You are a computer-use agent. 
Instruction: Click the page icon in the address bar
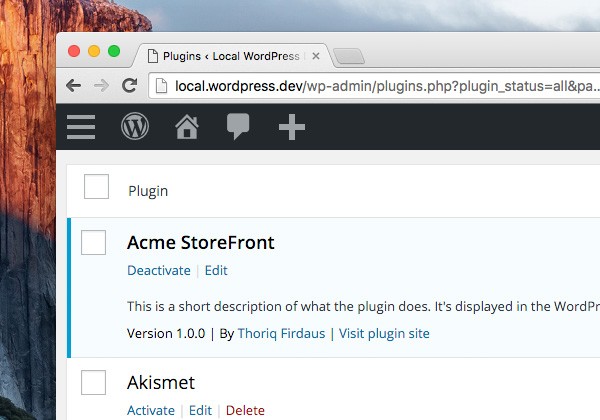tap(161, 86)
